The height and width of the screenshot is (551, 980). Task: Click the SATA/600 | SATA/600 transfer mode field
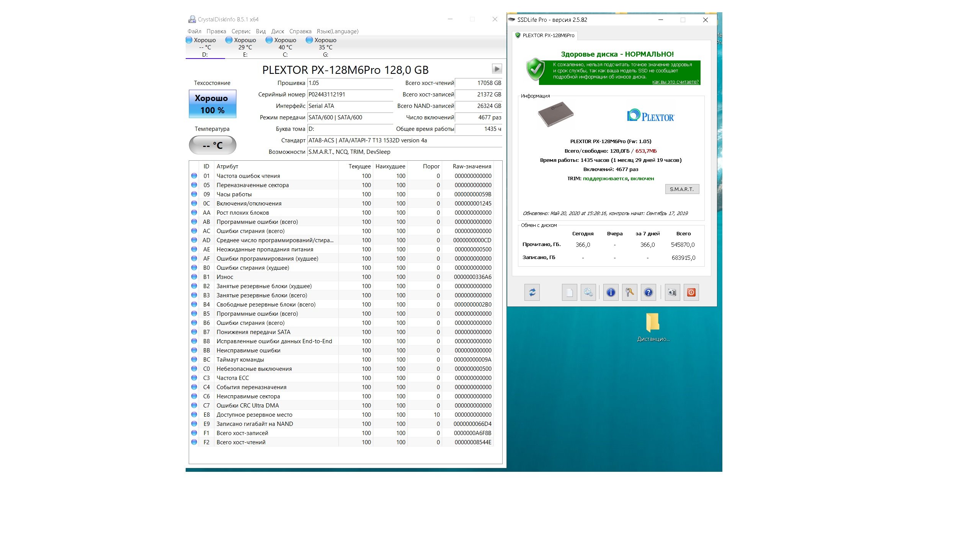[x=350, y=117]
